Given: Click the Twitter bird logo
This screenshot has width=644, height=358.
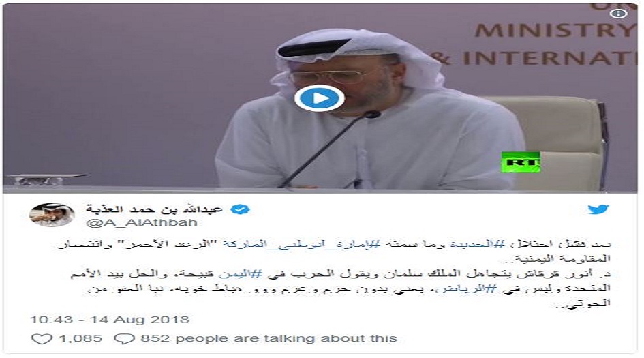Looking at the screenshot, I should (598, 209).
